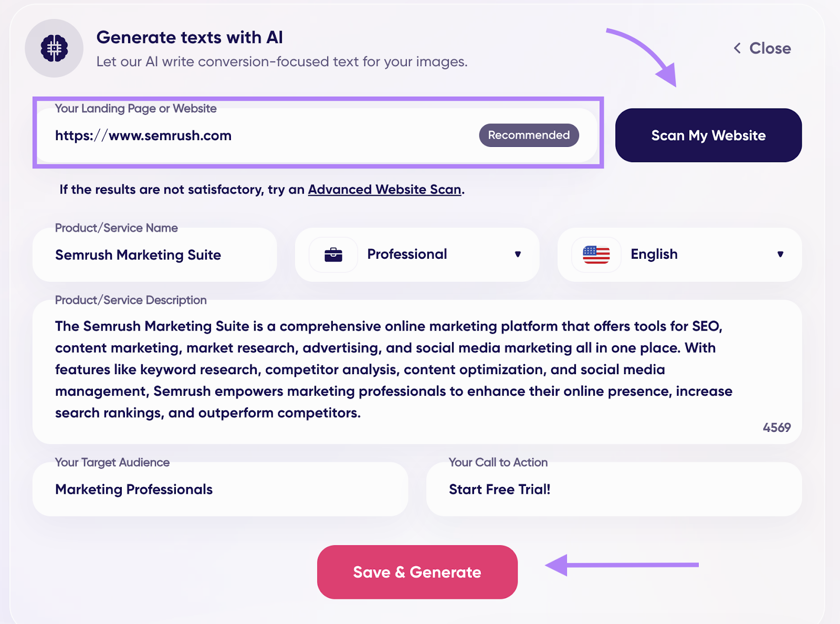Focus the landing page URL input field
This screenshot has height=624, width=840.
coord(317,135)
